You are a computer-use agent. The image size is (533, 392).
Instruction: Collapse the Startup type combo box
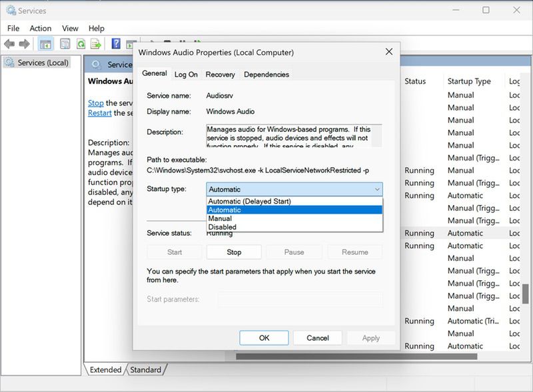click(294, 189)
